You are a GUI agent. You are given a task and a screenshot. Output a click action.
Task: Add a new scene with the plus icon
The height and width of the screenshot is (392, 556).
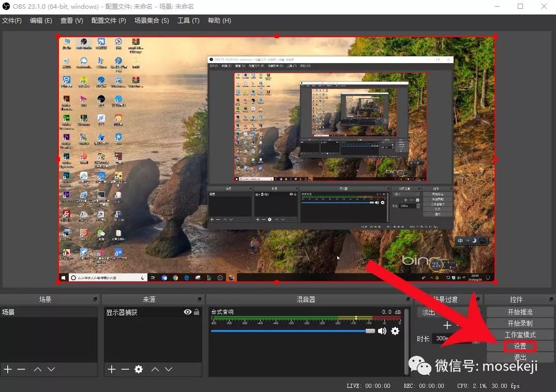[8, 369]
